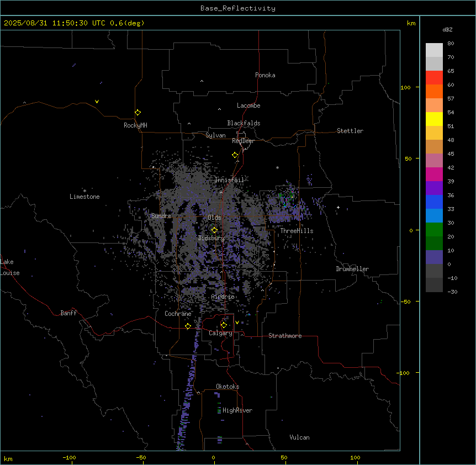Select the Okotoks city label
476x465 pixels.
(x=228, y=387)
